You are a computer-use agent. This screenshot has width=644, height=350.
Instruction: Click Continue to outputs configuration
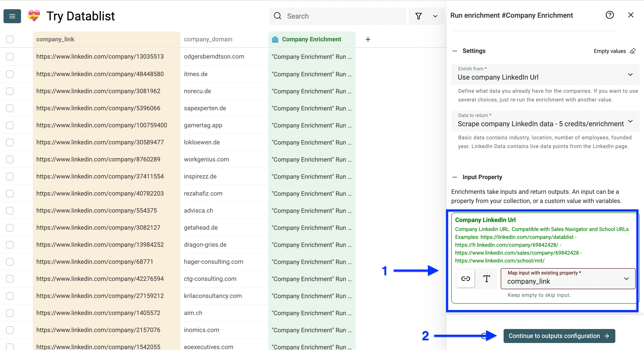coord(559,336)
